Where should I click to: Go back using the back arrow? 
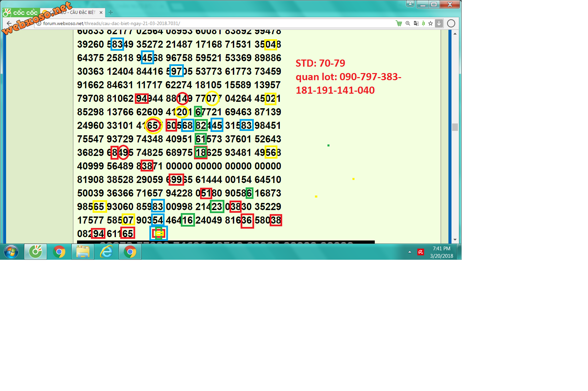point(9,23)
